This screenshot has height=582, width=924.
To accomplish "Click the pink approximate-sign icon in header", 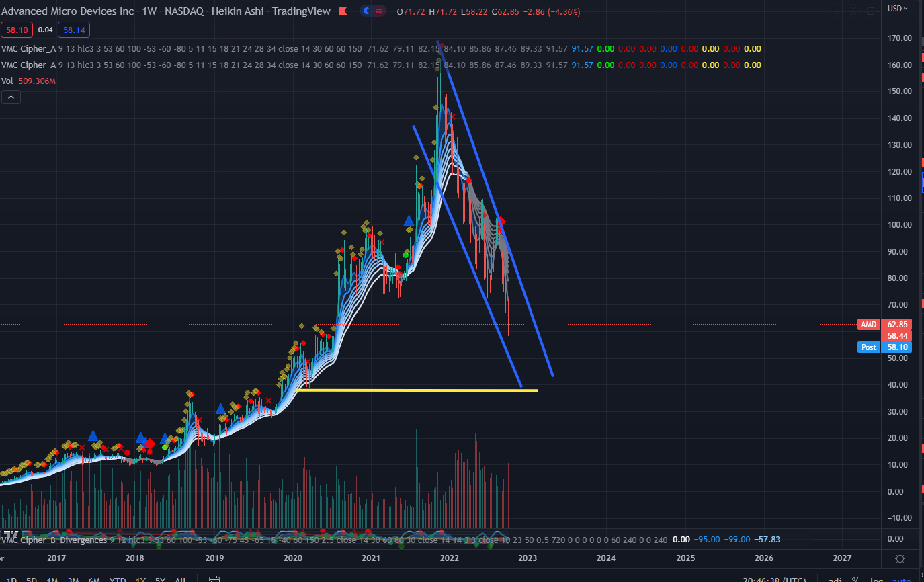I will (379, 11).
